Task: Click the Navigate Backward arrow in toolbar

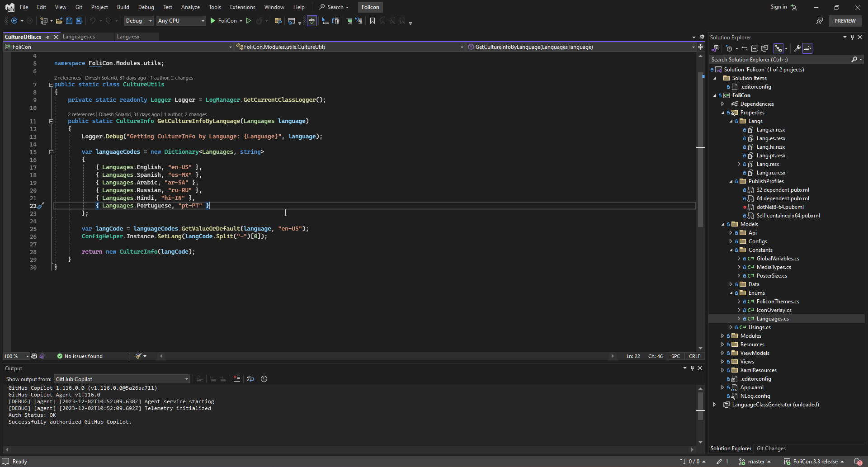Action: (x=14, y=21)
